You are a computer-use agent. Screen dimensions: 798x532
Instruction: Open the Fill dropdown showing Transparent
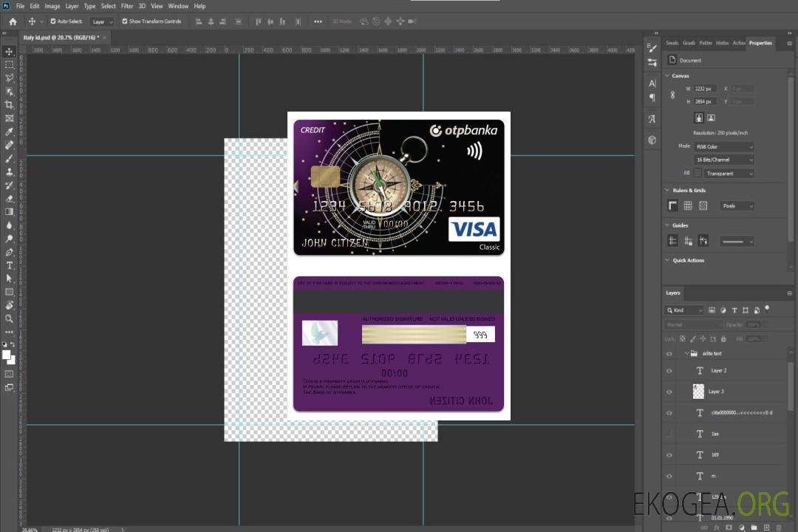click(729, 174)
